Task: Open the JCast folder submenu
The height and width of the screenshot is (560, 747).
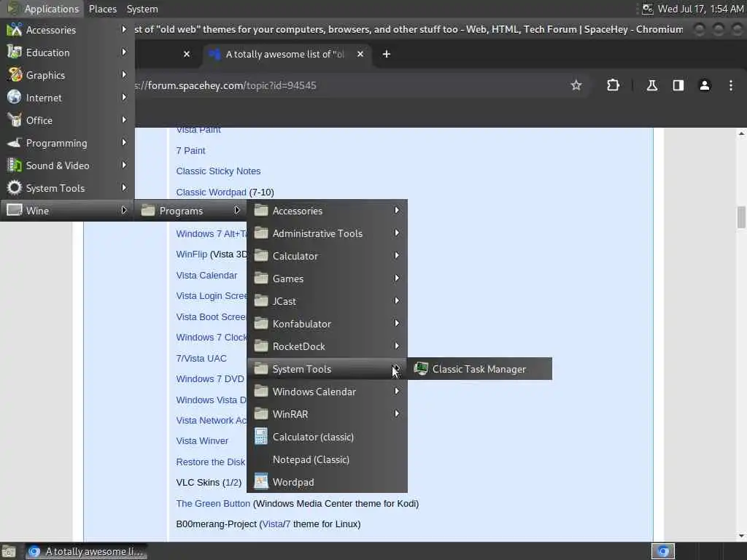Action: pyautogui.click(x=327, y=301)
